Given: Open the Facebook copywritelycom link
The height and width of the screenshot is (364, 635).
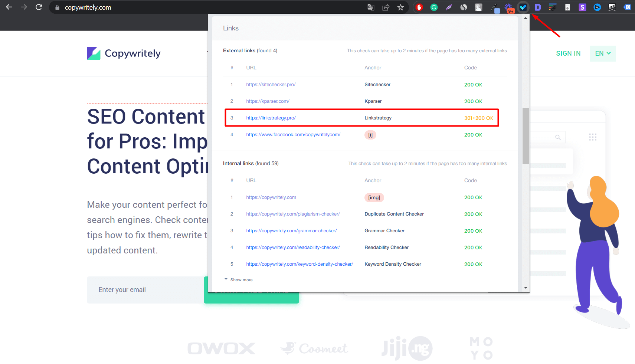Looking at the screenshot, I should tap(293, 135).
